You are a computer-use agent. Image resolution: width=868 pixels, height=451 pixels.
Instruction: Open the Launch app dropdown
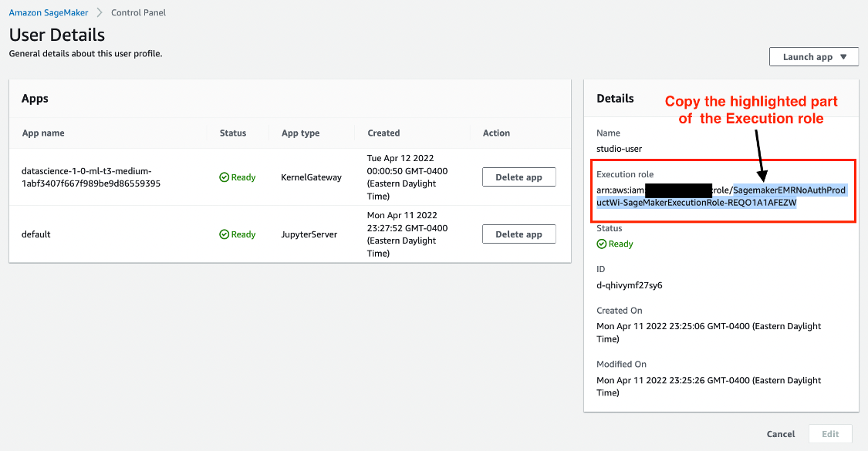(x=813, y=57)
